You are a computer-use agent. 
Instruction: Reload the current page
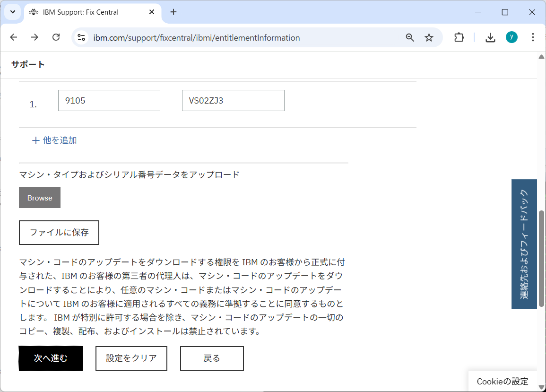pyautogui.click(x=56, y=37)
